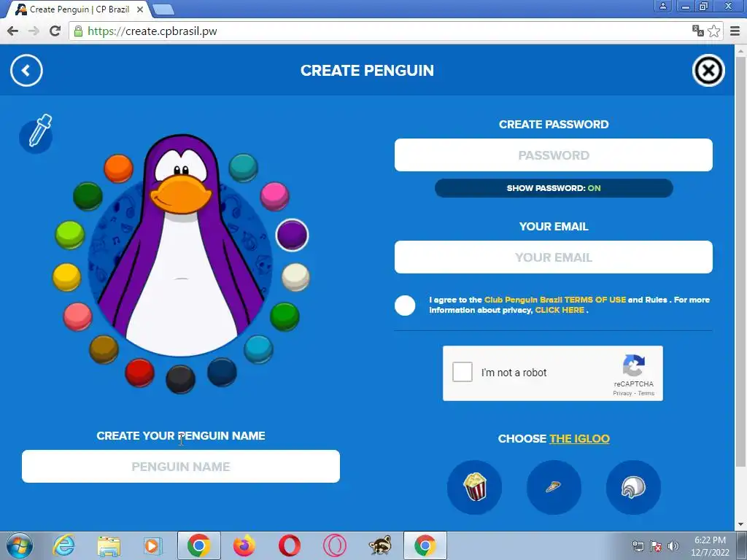Pick the selected purple penguin color
The height and width of the screenshot is (560, 747).
click(292, 235)
